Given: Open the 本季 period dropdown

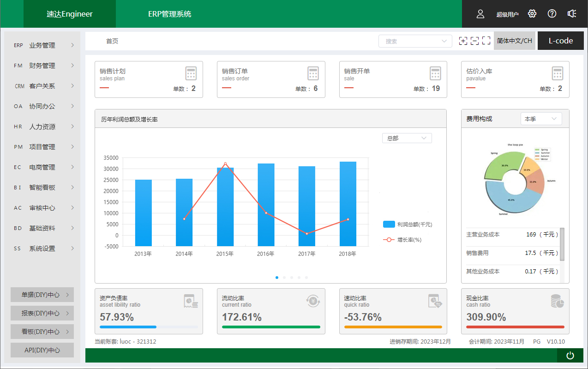Looking at the screenshot, I should [x=541, y=119].
